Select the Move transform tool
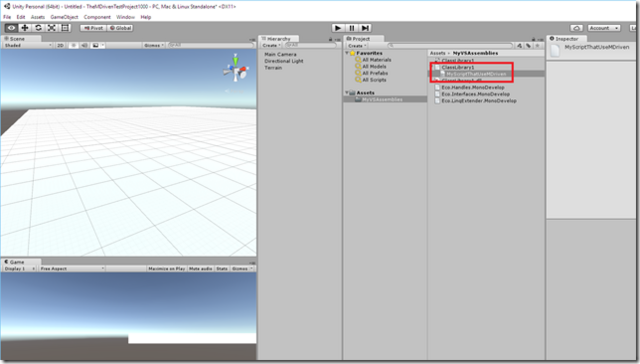 click(25, 28)
